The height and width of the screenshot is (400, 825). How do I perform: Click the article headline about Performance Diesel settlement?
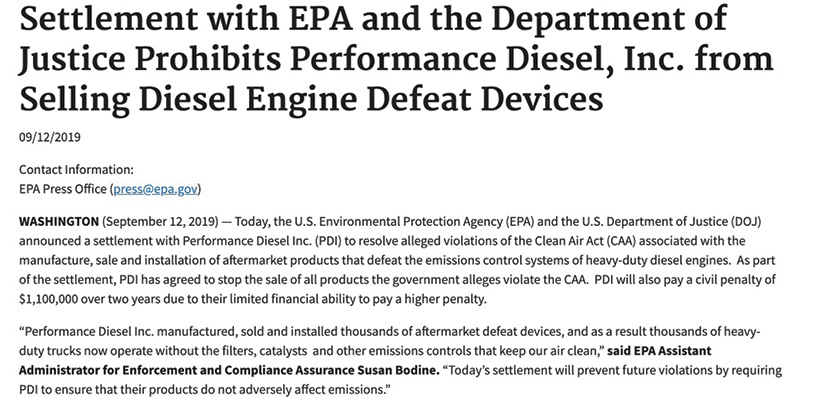tap(396, 58)
